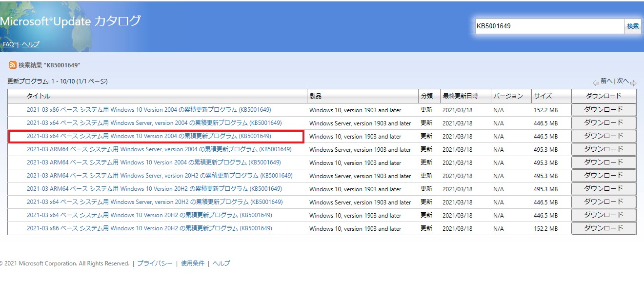Sort by the 製品 column header
Viewport: 644px width, 283px height.
315,96
